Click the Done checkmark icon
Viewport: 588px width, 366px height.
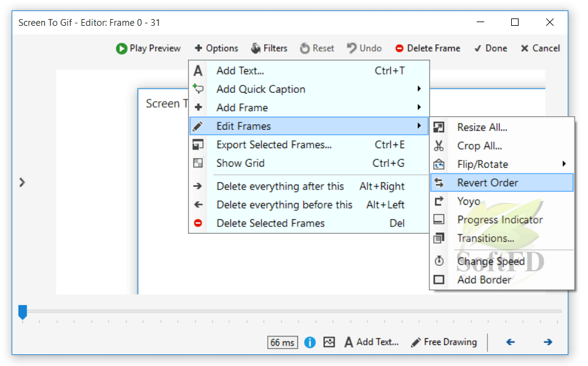tap(478, 49)
